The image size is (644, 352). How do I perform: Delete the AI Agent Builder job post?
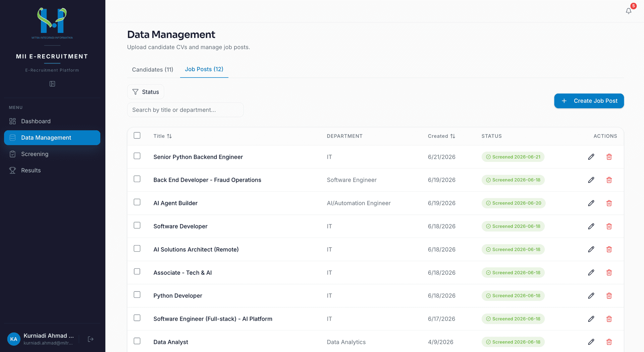[609, 203]
